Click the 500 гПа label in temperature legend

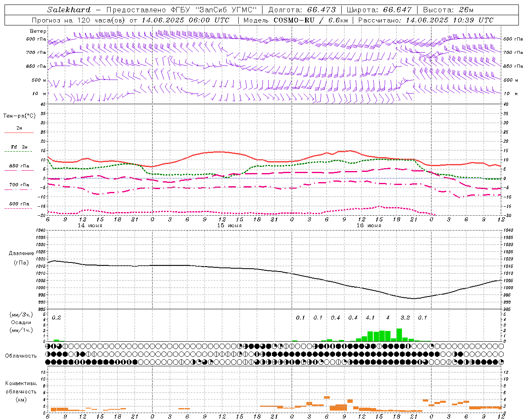tap(19, 204)
